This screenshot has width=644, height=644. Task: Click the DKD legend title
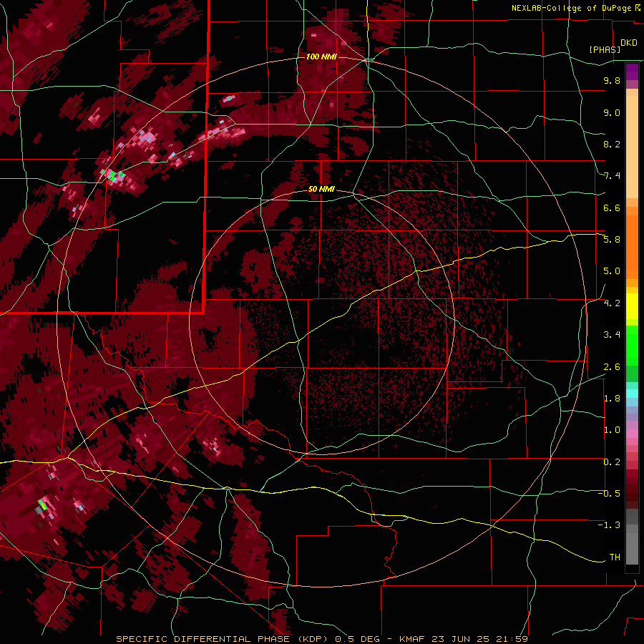(x=628, y=43)
